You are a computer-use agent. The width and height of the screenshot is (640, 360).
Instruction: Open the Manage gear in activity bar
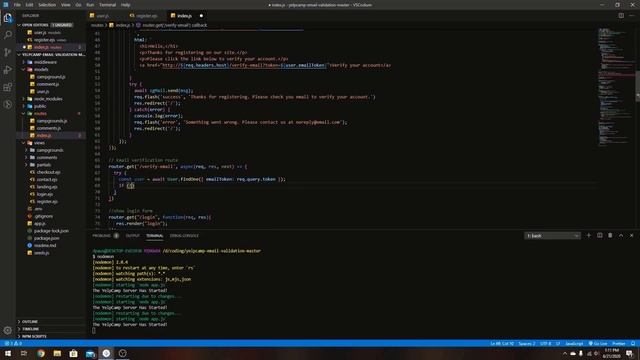pos(8,330)
